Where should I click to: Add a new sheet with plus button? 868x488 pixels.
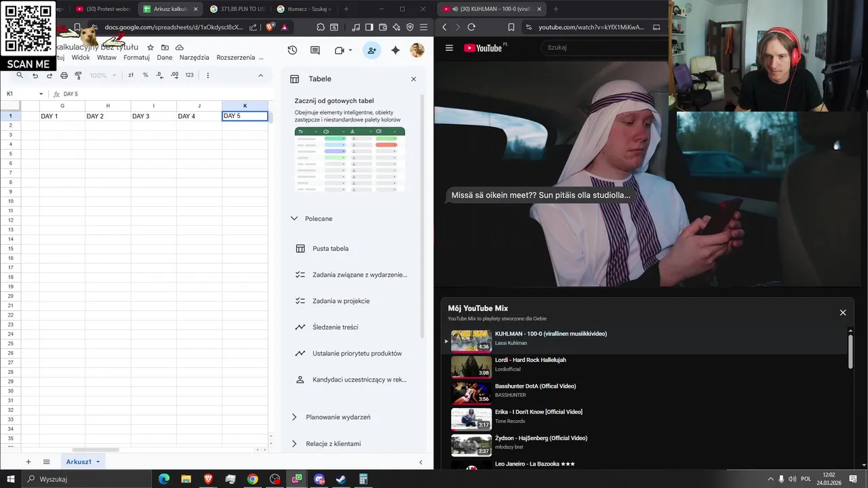coord(28,462)
